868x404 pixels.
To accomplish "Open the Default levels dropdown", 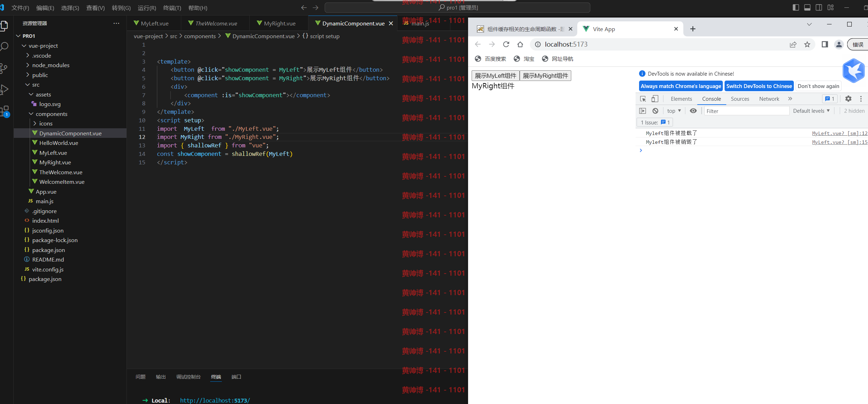I will click(811, 111).
